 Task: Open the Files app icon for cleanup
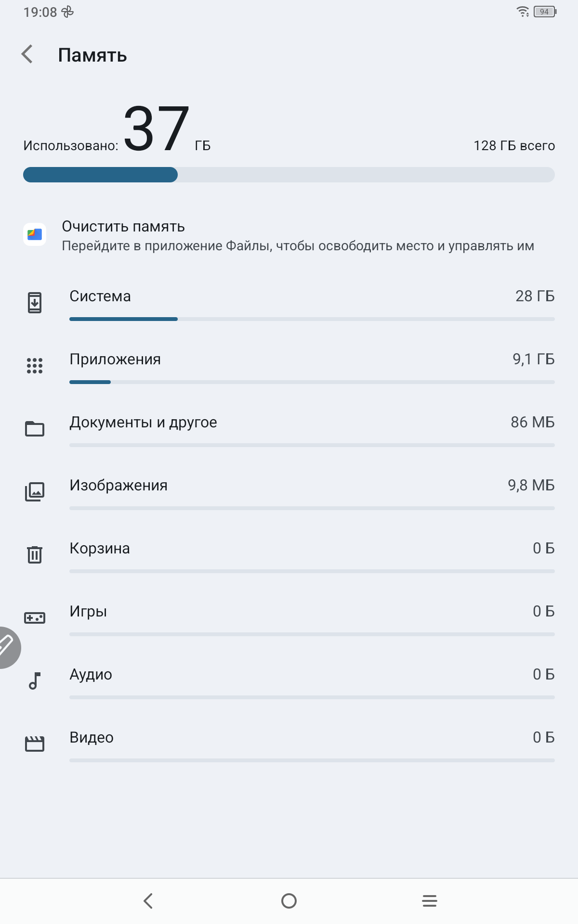pyautogui.click(x=35, y=235)
